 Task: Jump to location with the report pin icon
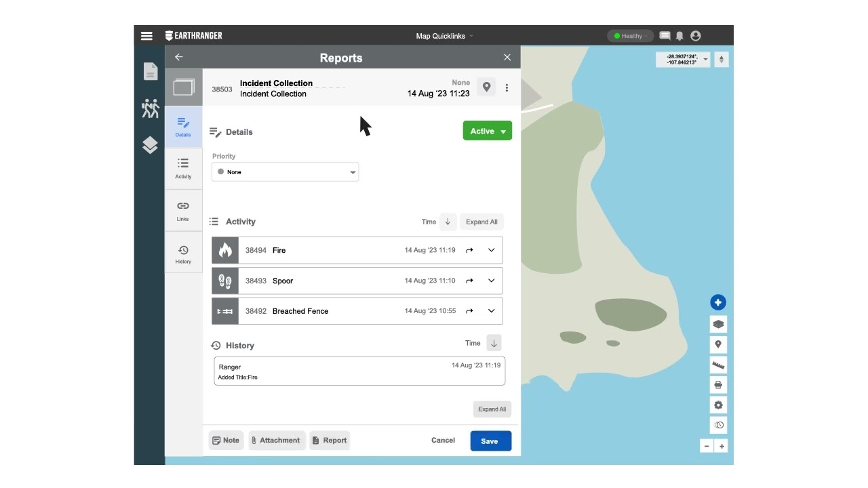coord(486,87)
